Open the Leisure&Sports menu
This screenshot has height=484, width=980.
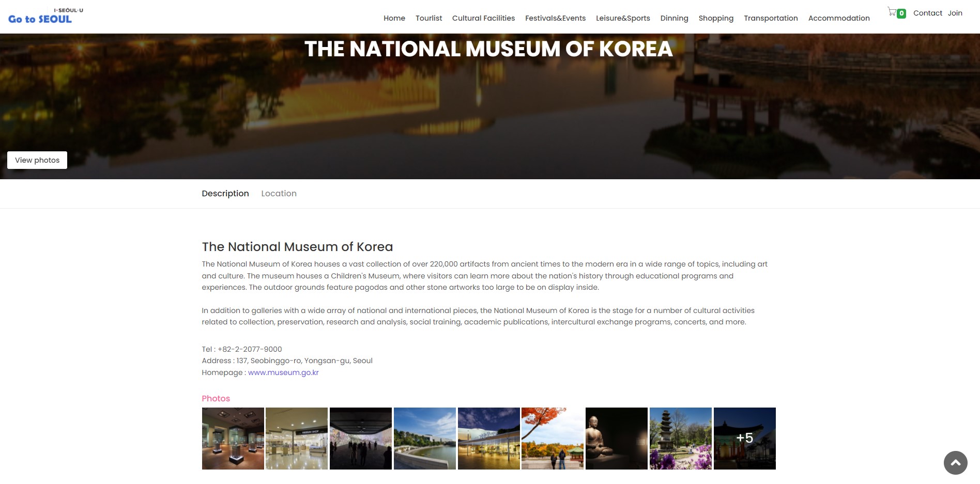tap(623, 18)
